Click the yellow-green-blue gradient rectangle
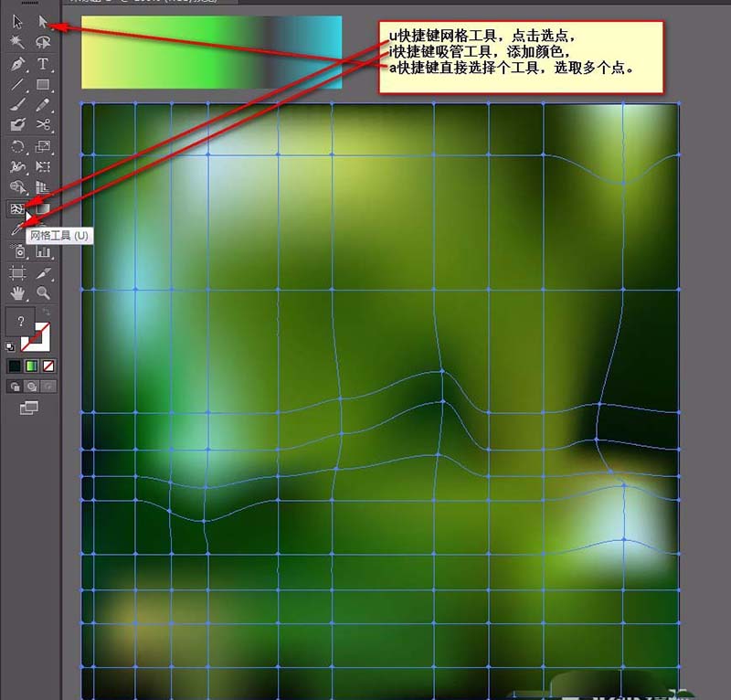Viewport: 731px width, 700px height. coord(212,52)
